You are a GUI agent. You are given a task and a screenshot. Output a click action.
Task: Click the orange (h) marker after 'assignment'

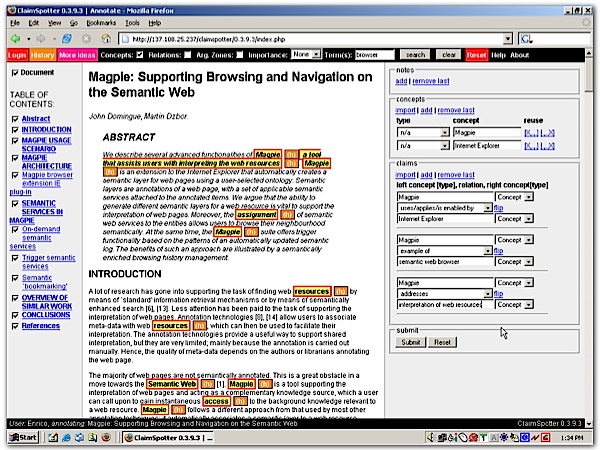click(x=287, y=215)
